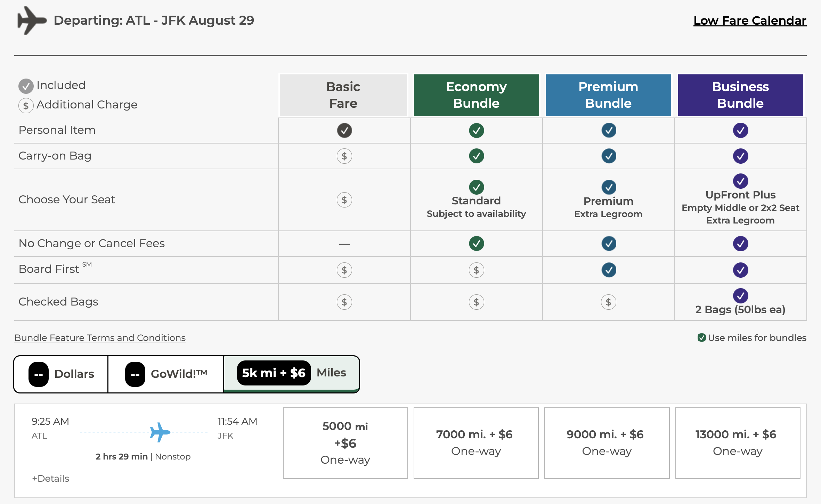Click Business No Change or Cancel Fees checkmark
This screenshot has width=821, height=504.
coord(741,243)
